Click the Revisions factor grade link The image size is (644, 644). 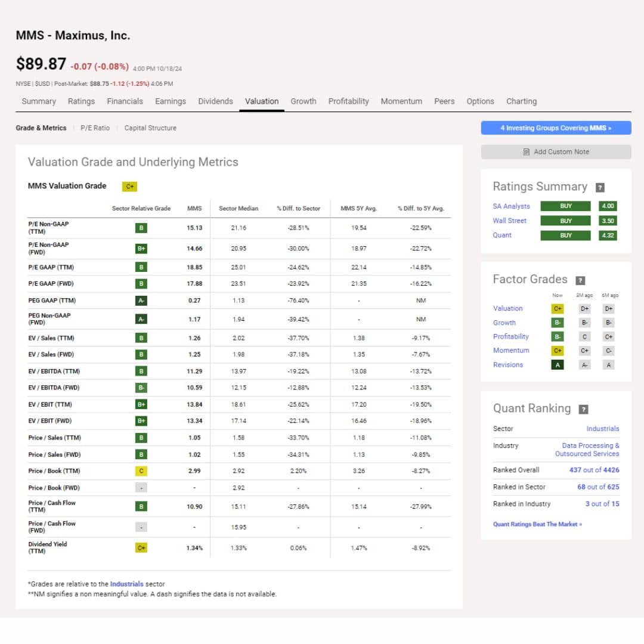tap(508, 365)
